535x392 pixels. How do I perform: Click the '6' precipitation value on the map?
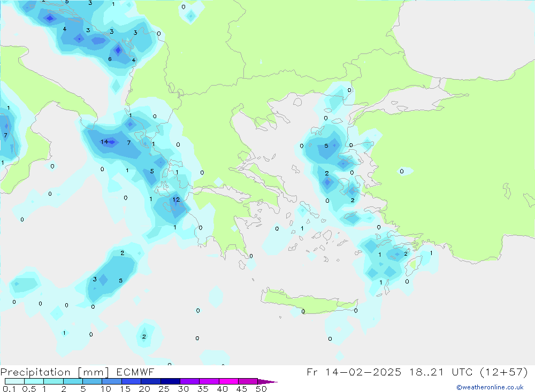pos(110,59)
